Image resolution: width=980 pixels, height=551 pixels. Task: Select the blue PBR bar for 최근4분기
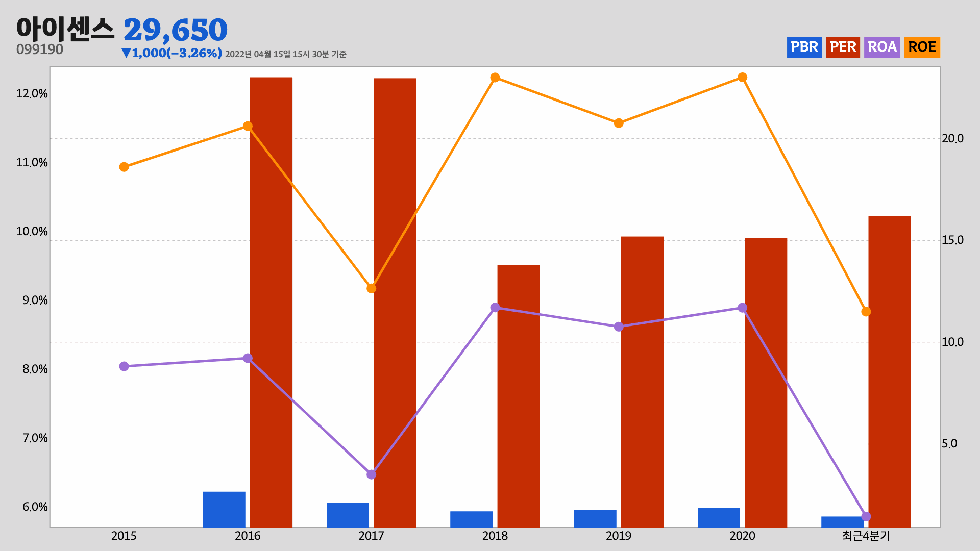(842, 521)
